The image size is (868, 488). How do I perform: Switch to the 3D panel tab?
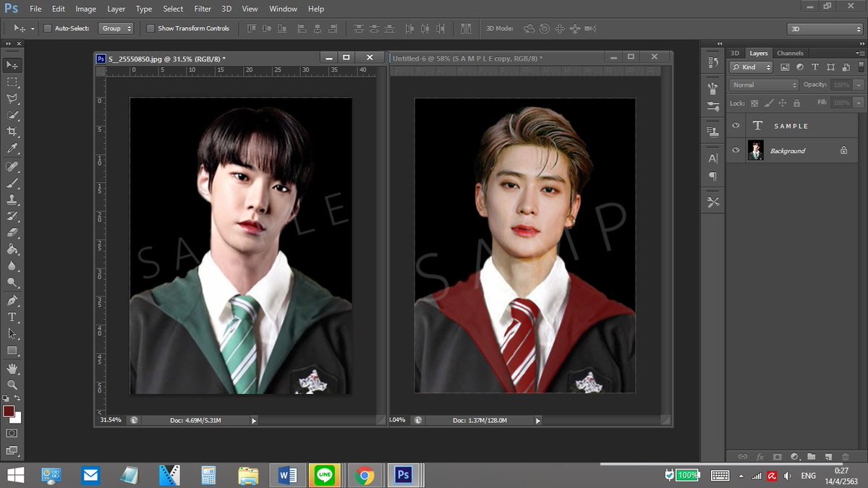tap(735, 53)
